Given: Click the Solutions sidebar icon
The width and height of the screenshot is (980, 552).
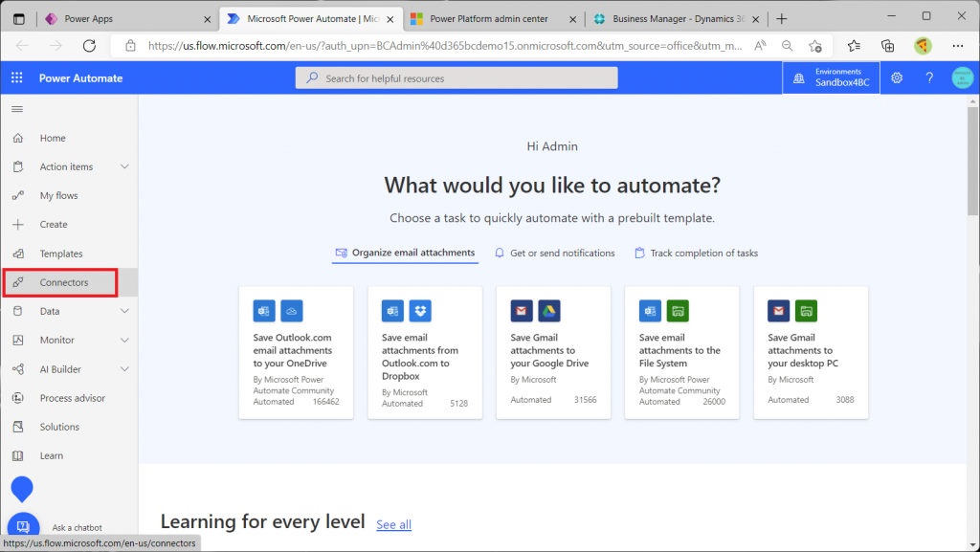Looking at the screenshot, I should 18,427.
